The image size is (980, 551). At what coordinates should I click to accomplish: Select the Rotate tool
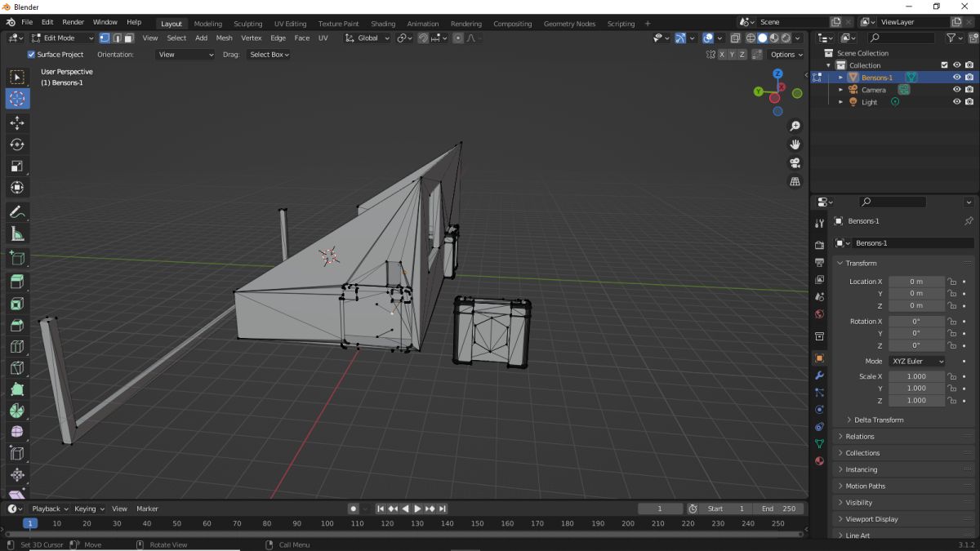17,144
